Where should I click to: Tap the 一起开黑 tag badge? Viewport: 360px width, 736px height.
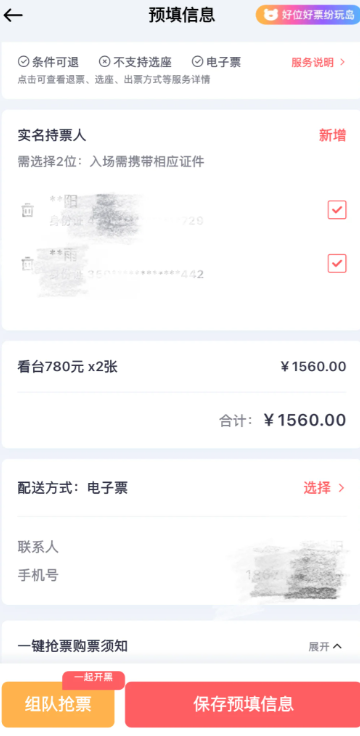pos(93,679)
